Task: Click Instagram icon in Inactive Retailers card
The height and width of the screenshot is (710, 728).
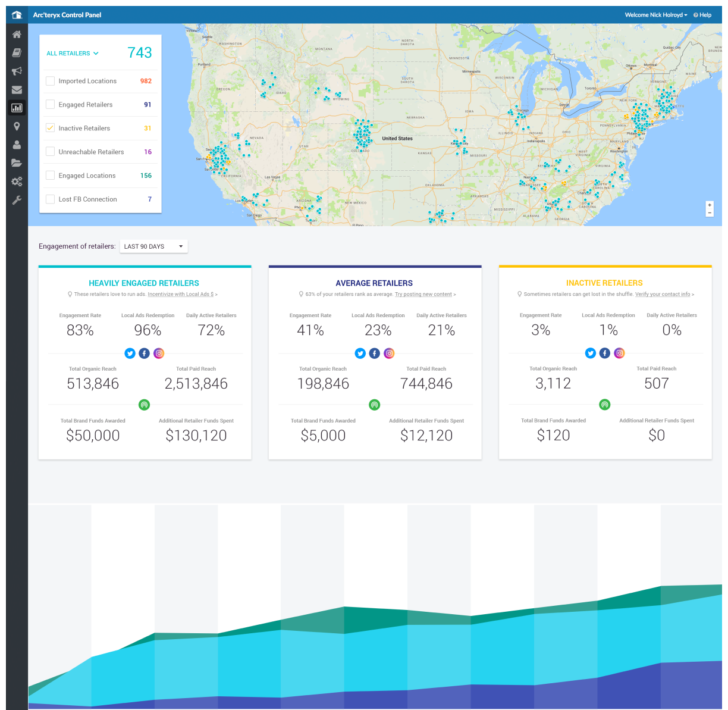Action: (x=619, y=353)
